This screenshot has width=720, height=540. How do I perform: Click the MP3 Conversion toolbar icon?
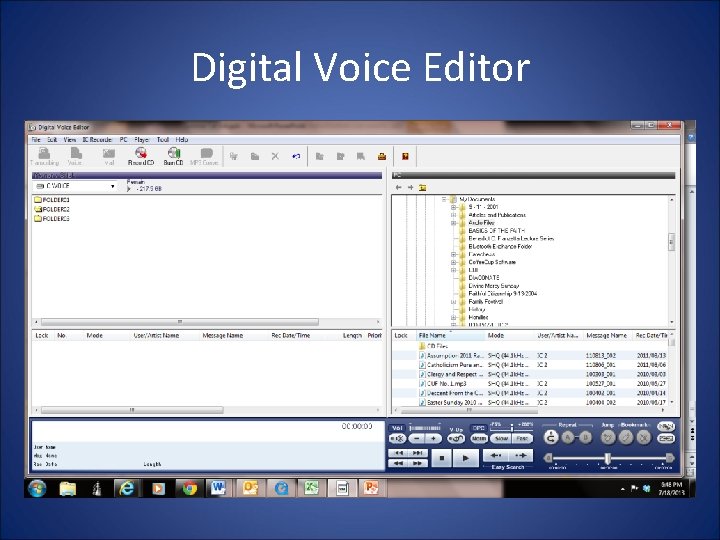point(204,156)
